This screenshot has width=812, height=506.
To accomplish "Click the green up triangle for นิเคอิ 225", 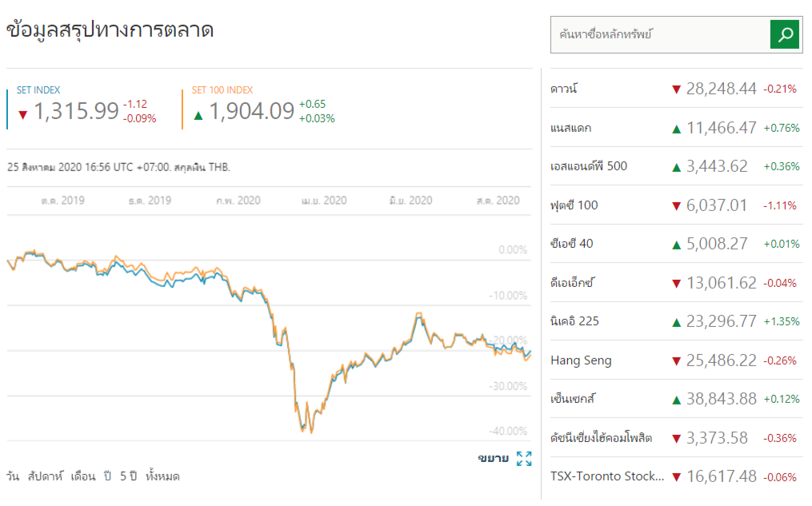I will [x=676, y=322].
